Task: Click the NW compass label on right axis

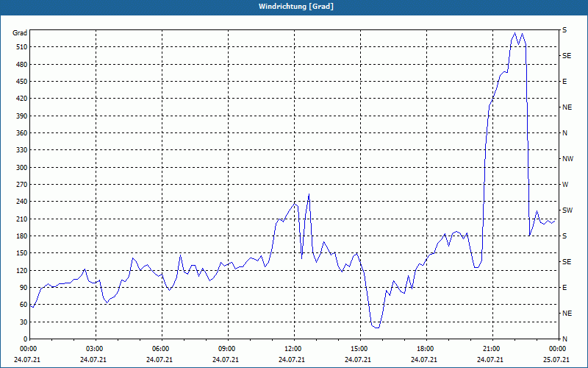Action: coord(567,159)
